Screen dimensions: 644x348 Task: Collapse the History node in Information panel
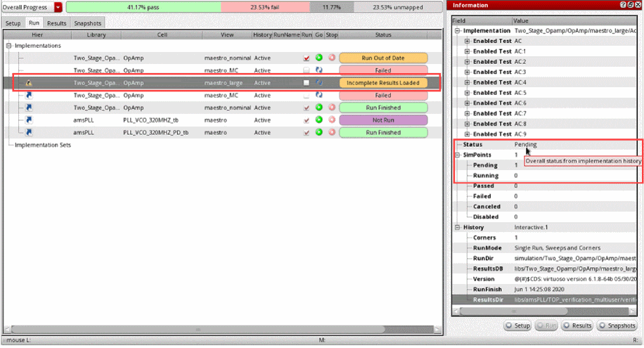click(457, 227)
